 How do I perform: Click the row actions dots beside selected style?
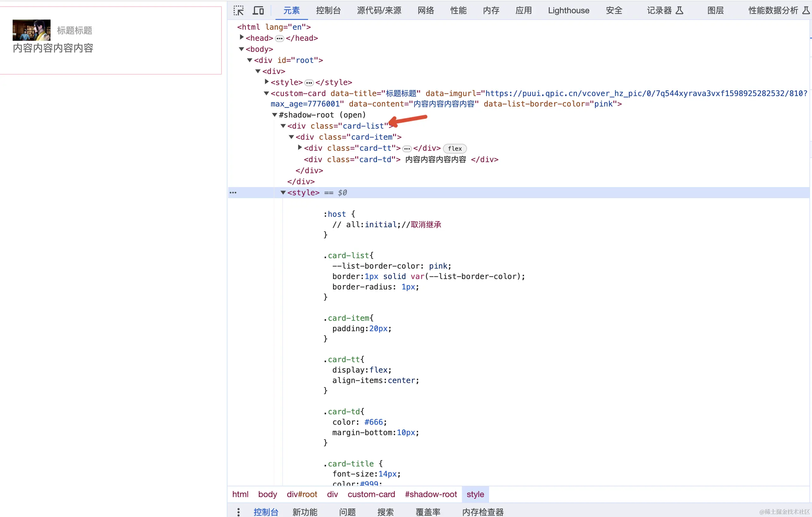233,192
